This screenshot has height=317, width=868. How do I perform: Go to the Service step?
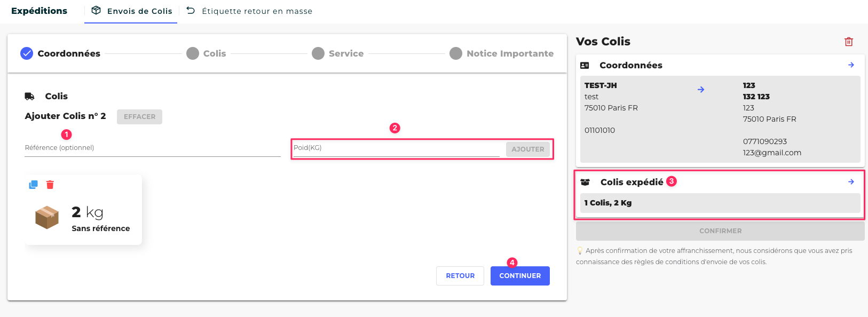coord(338,53)
